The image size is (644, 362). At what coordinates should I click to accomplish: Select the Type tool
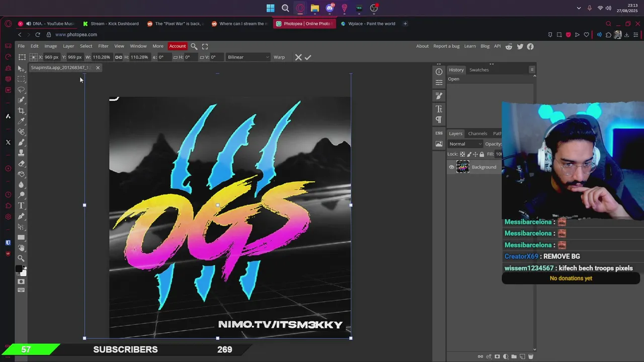coord(21,206)
